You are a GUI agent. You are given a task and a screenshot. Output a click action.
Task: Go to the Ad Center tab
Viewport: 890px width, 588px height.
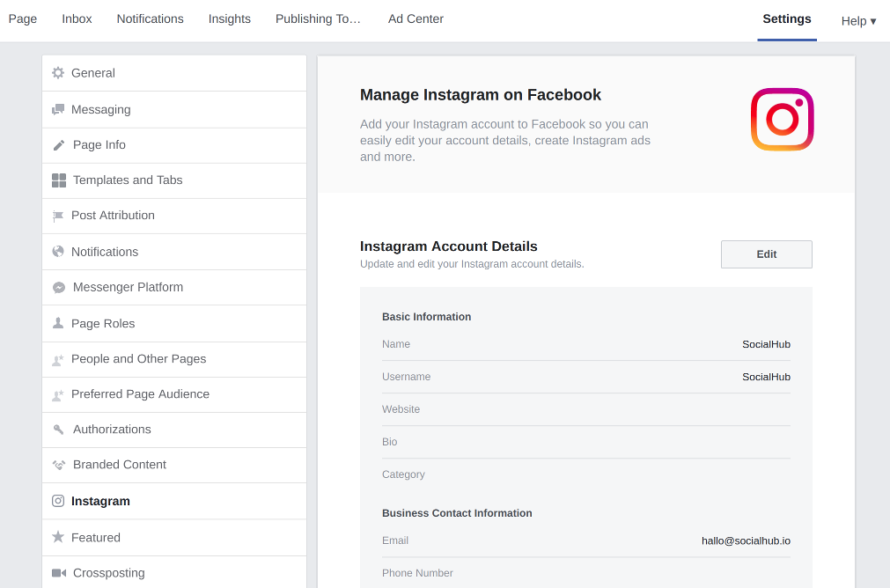416,19
